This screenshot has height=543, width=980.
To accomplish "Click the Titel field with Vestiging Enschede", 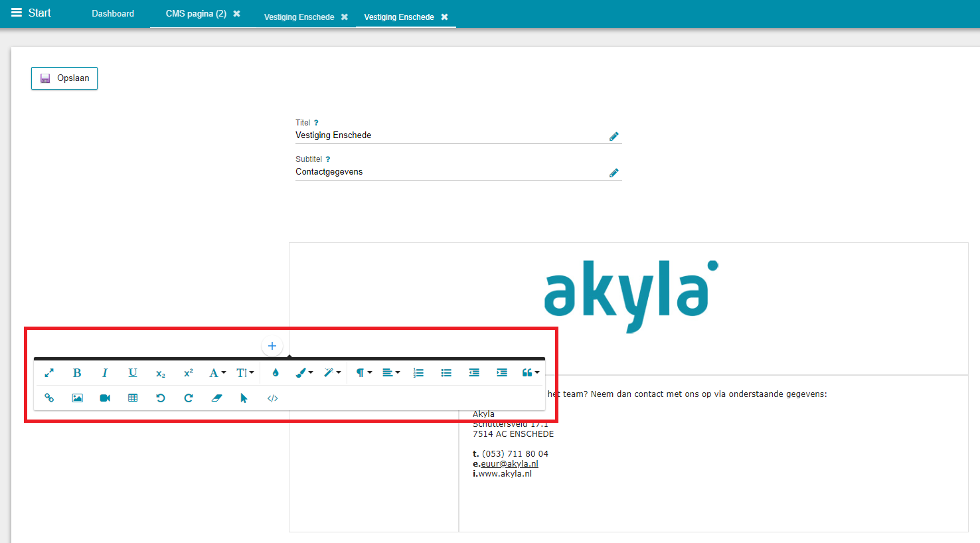I will [458, 135].
